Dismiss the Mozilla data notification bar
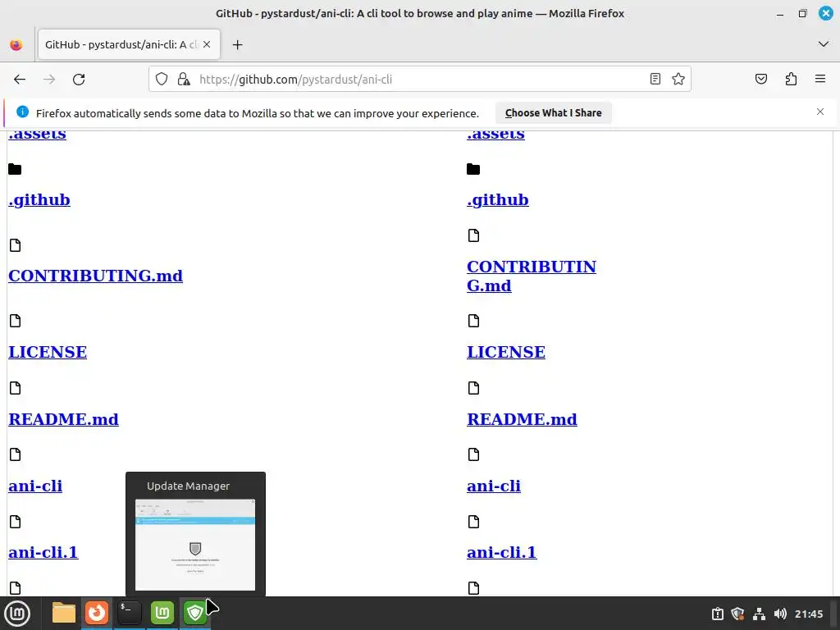Screen dimensions: 840x630 (x=820, y=112)
